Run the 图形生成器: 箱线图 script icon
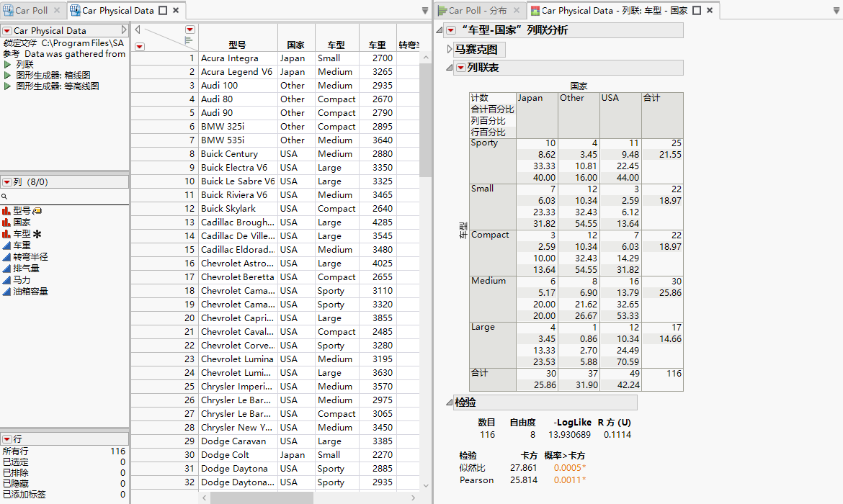 point(9,74)
